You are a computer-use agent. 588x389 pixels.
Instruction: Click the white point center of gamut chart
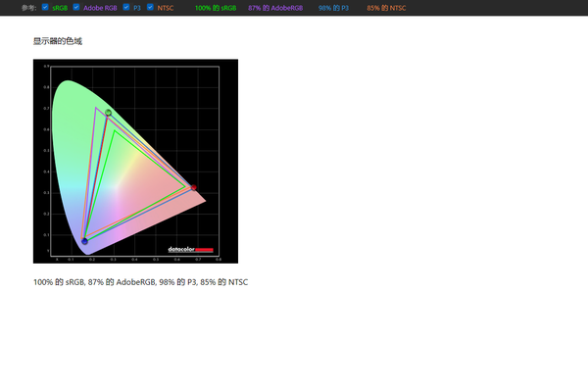click(117, 186)
